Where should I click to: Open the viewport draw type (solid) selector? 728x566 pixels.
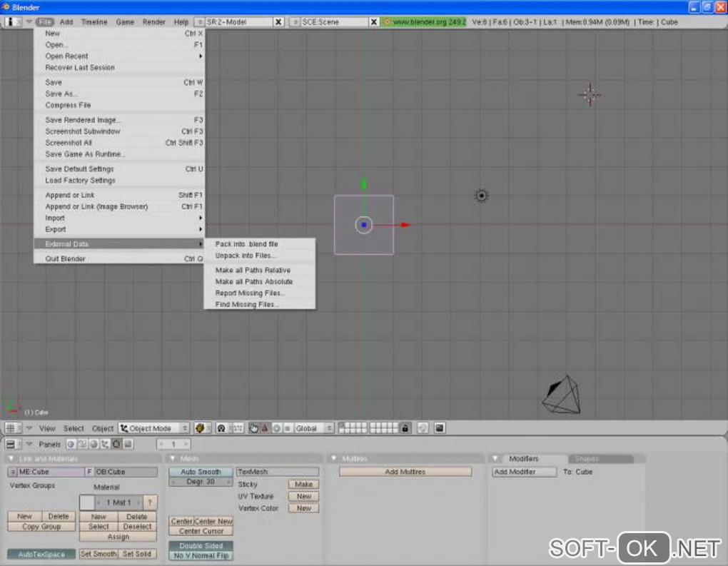203,428
